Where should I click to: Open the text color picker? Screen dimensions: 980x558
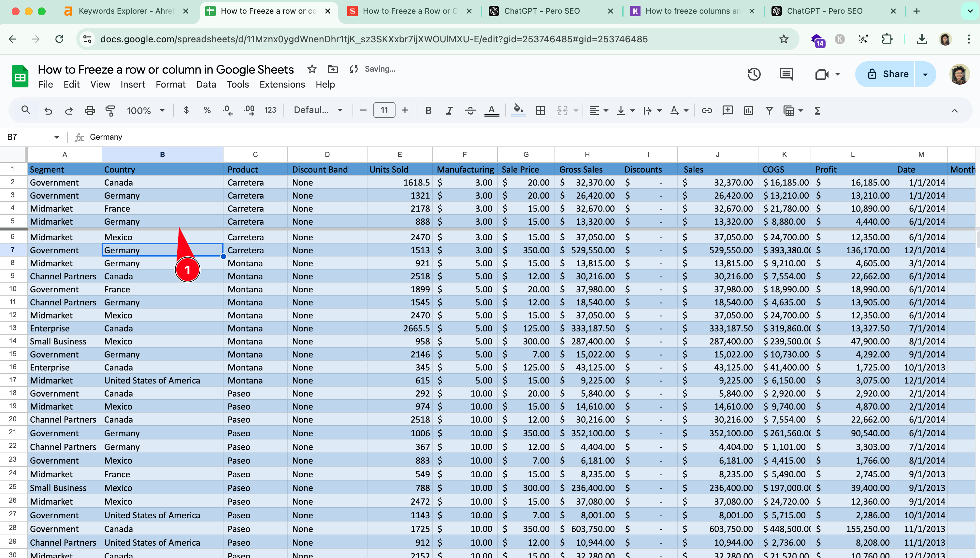tap(492, 110)
